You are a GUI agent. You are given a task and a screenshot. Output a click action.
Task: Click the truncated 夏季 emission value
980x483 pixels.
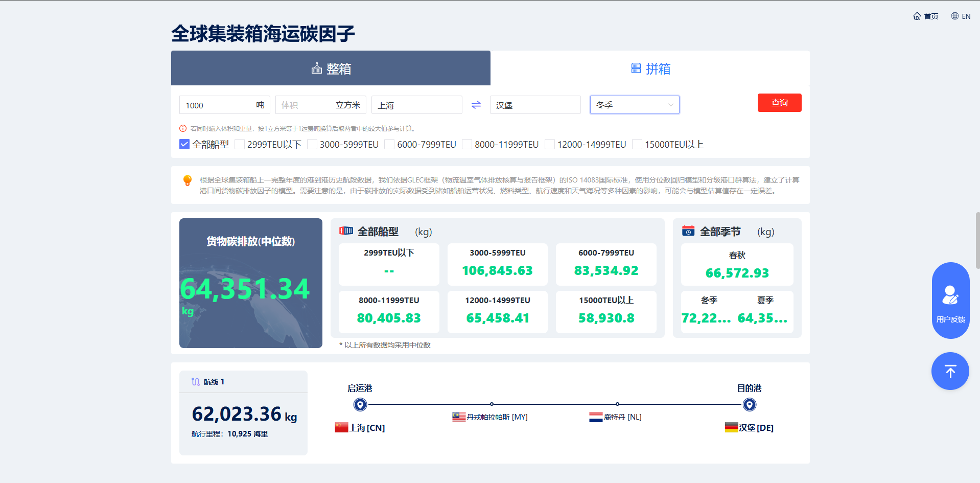[x=763, y=318]
